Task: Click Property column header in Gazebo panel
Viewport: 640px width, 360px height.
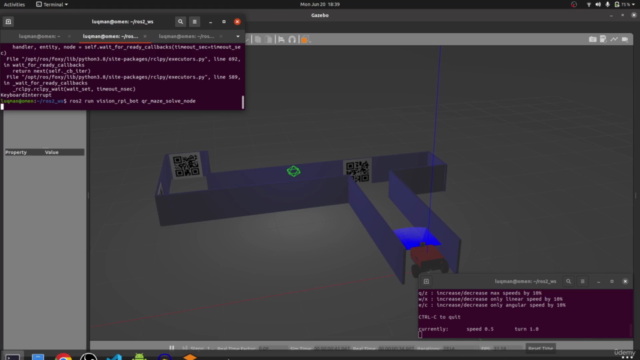Action: [x=16, y=152]
